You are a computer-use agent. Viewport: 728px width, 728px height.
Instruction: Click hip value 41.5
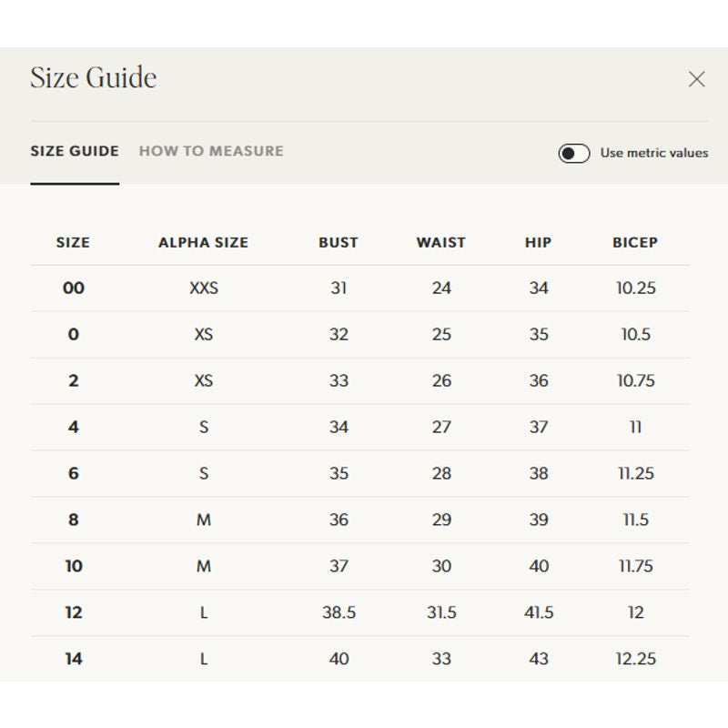tap(539, 612)
